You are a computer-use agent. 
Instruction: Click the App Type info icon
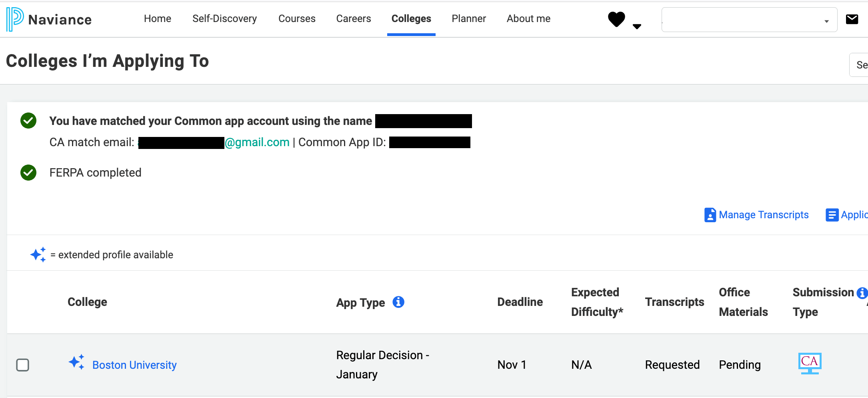pyautogui.click(x=398, y=302)
